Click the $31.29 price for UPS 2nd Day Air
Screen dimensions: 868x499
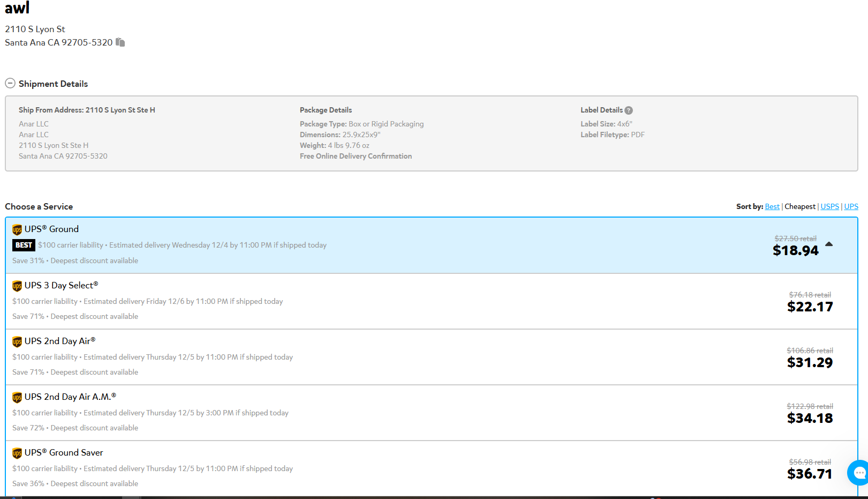click(810, 362)
